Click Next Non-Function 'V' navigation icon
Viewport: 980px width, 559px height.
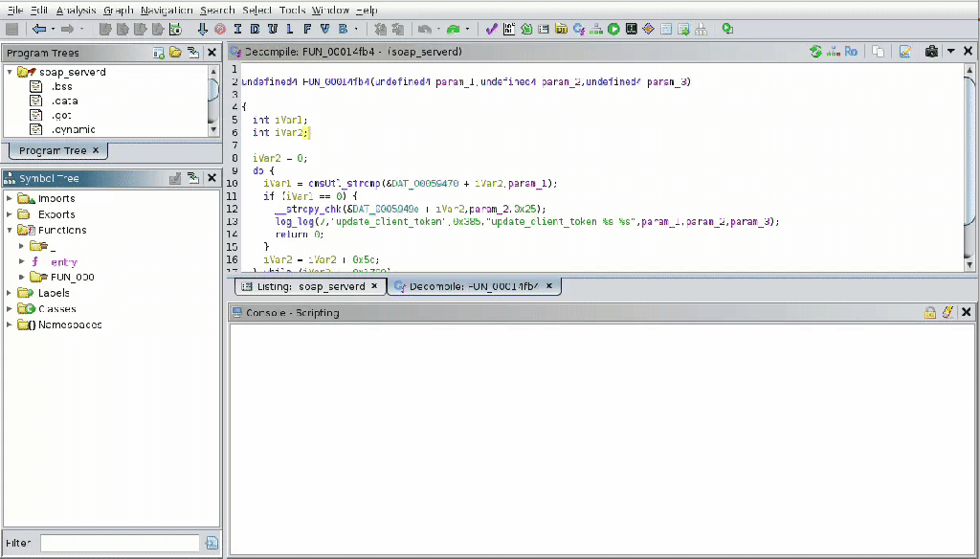coord(324,29)
